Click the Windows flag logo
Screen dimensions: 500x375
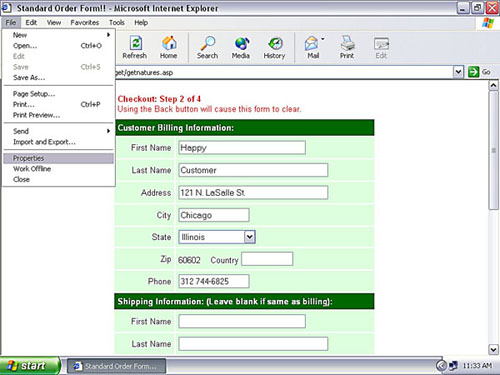coord(488,23)
